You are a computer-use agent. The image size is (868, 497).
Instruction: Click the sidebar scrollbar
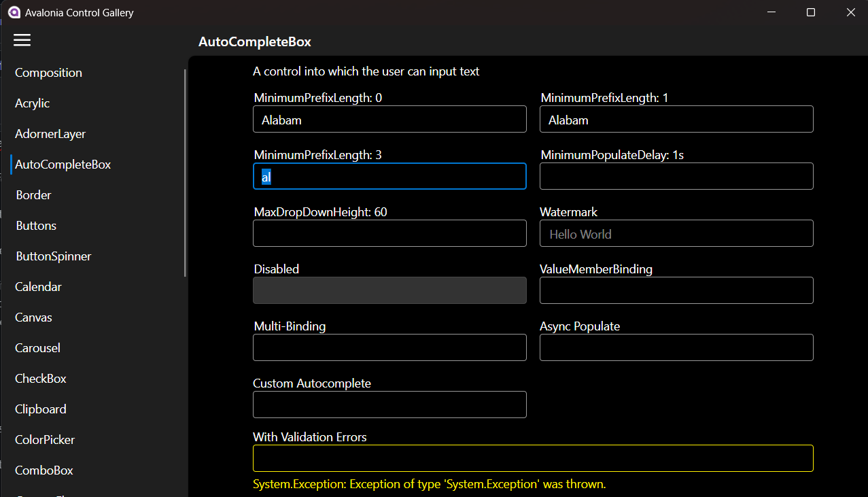point(185,170)
